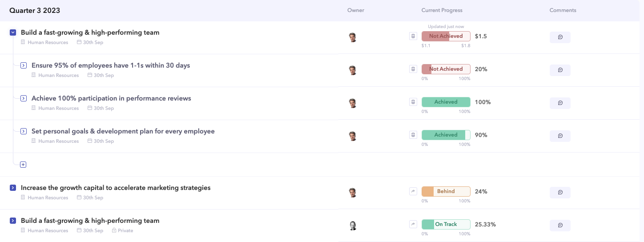Open comments for the $1.5 objective row

pyautogui.click(x=560, y=37)
